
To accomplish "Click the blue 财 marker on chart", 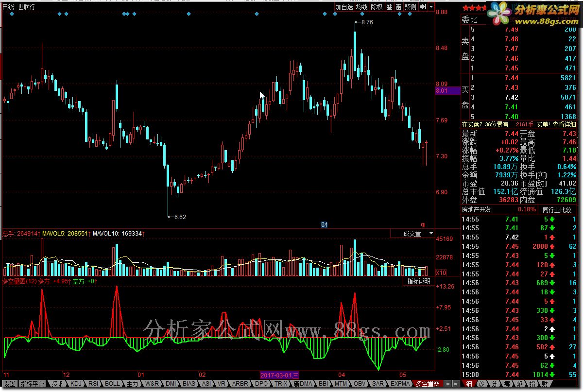I will click(324, 224).
